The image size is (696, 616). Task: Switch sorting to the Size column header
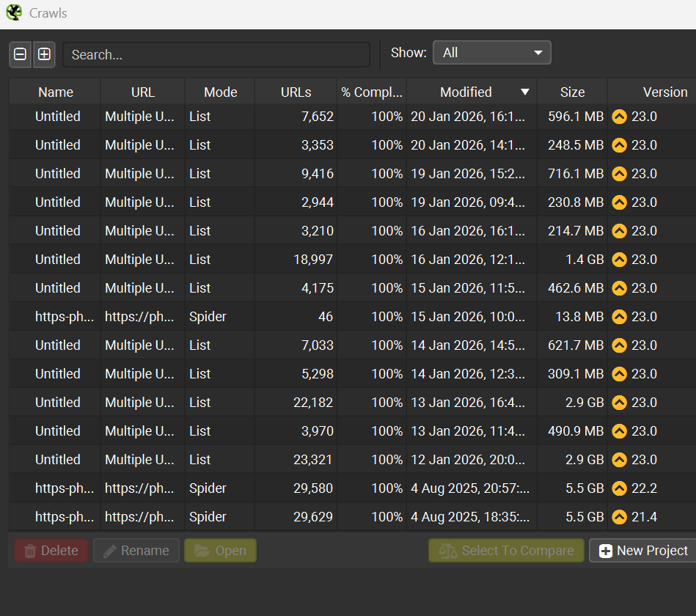tap(572, 92)
